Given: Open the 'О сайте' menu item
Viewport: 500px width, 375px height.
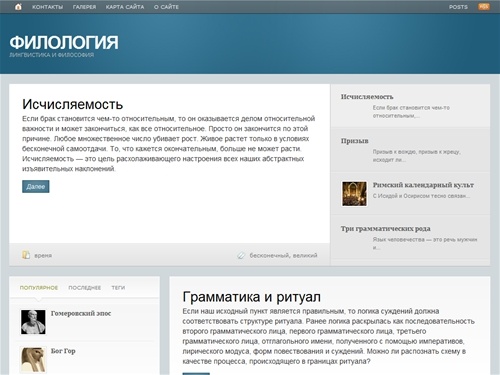Looking at the screenshot, I should click(x=166, y=7).
